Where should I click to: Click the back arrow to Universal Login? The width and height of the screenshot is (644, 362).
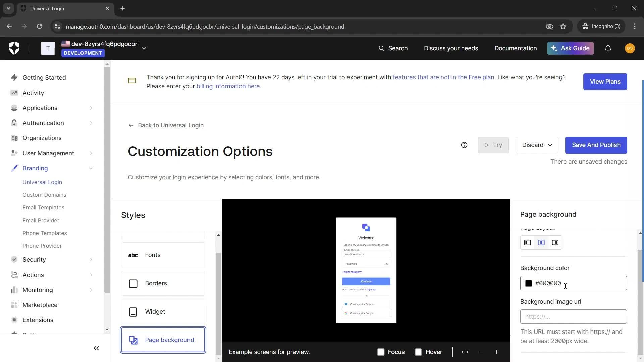pos(131,125)
